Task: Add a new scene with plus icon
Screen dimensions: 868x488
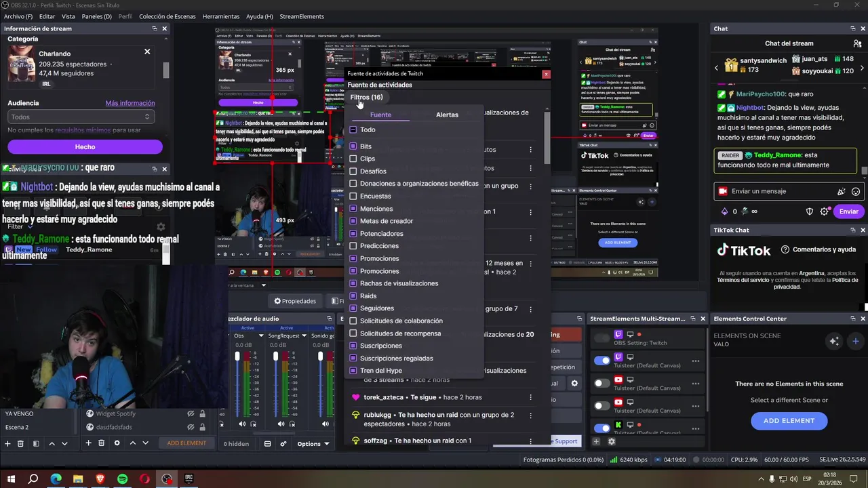Action: (7, 443)
